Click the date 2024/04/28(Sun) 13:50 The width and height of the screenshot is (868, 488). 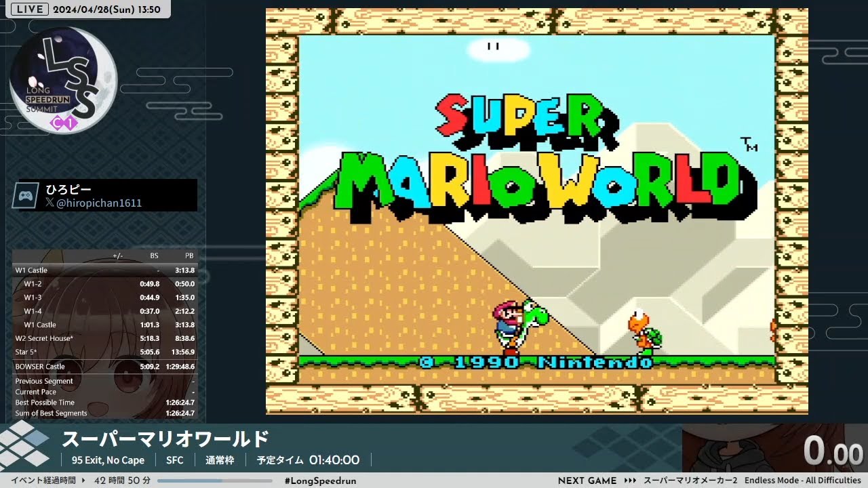pyautogui.click(x=106, y=9)
